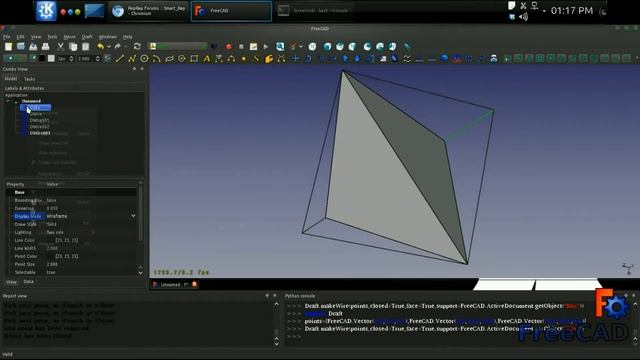Click the New document icon
Screen dimensions: 640x360
pyautogui.click(x=8, y=47)
